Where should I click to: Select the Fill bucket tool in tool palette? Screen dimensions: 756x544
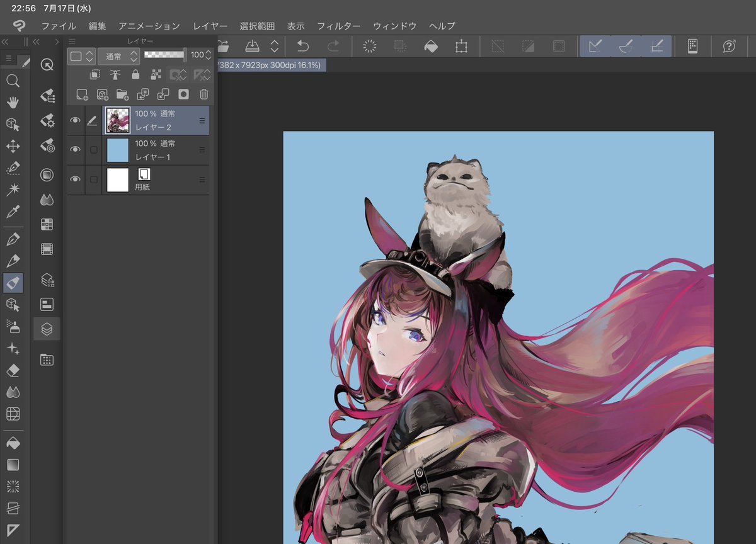(x=13, y=443)
